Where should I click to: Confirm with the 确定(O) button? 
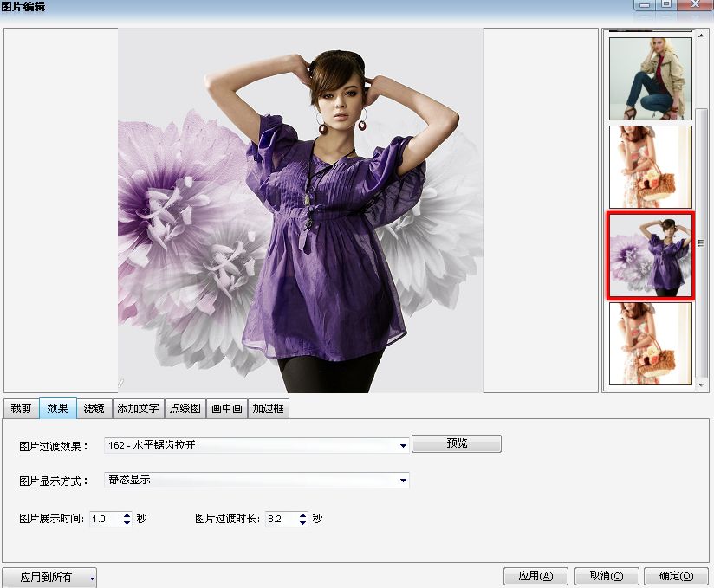[x=676, y=576]
